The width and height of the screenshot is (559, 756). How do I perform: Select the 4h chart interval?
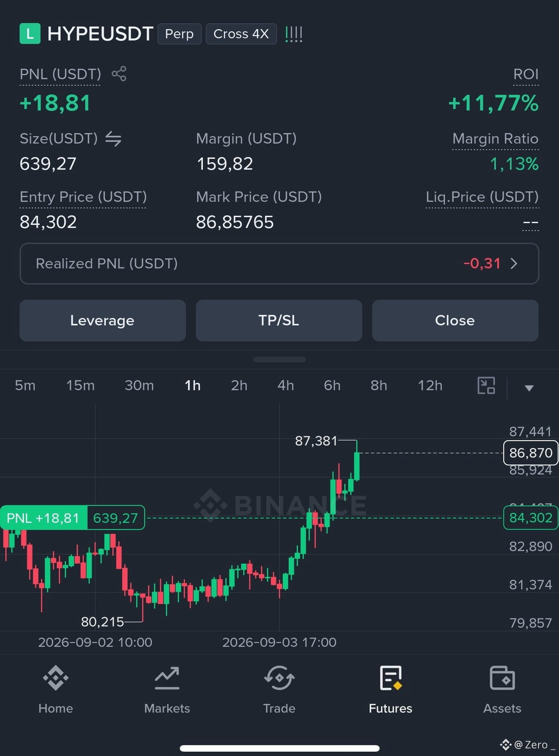(286, 385)
